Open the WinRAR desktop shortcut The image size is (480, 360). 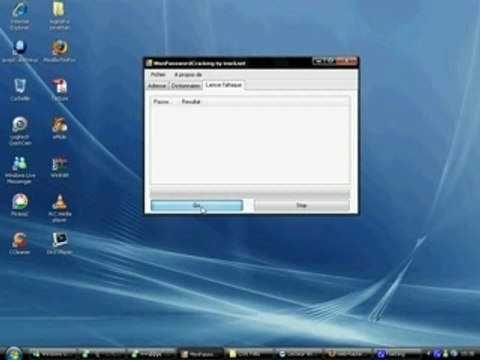pos(59,167)
